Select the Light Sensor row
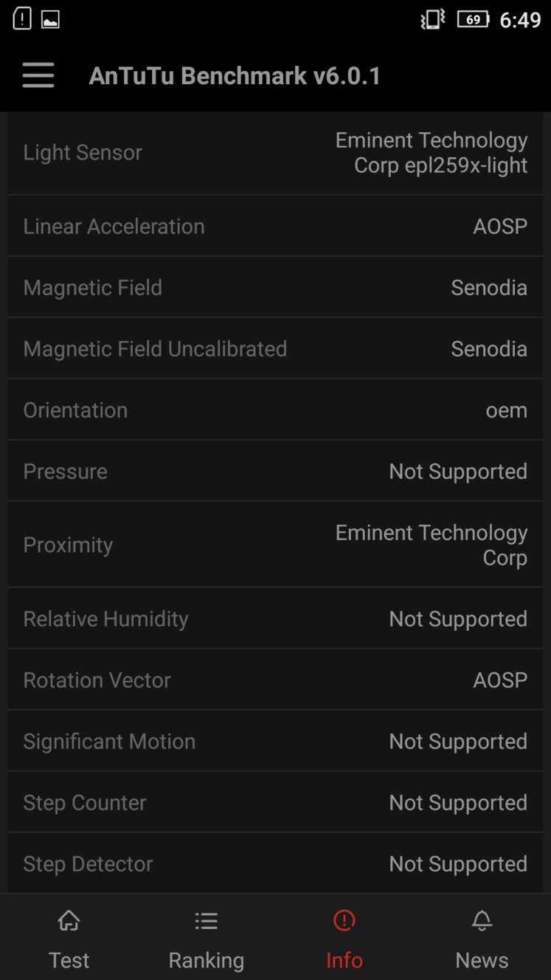The image size is (551, 980). pos(275,153)
